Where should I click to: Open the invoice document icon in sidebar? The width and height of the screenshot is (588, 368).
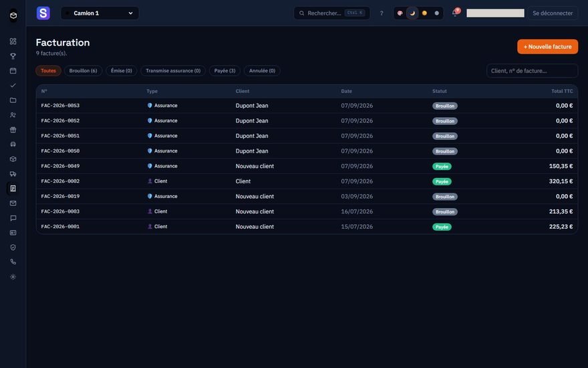(13, 189)
